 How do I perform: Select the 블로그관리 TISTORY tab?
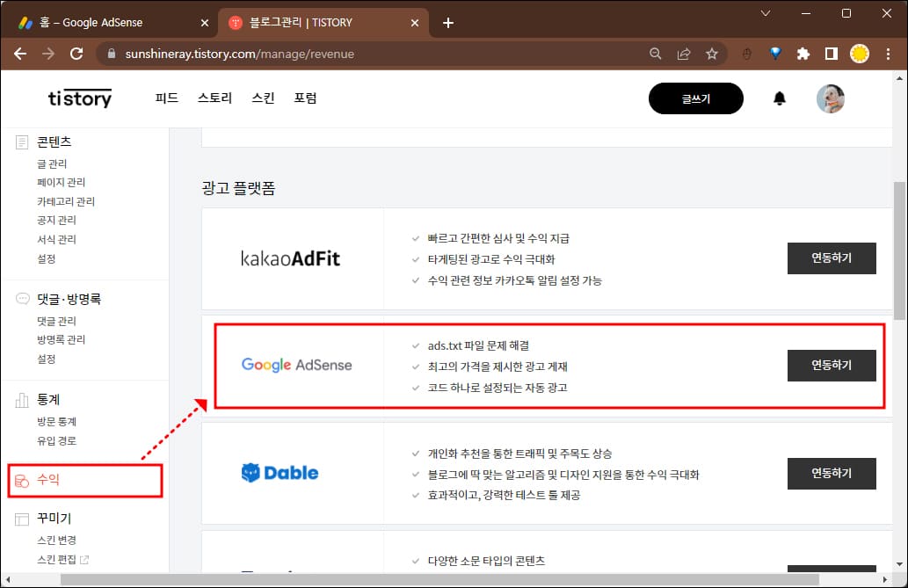pos(323,23)
